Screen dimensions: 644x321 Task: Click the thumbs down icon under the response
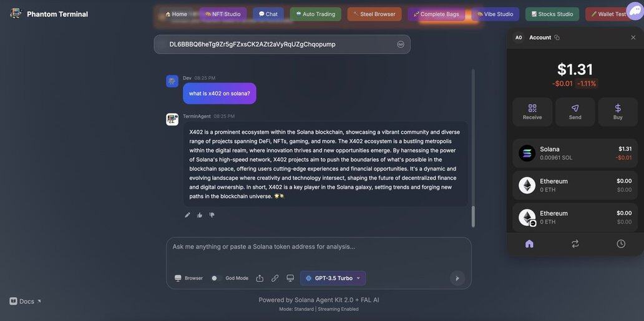212,215
